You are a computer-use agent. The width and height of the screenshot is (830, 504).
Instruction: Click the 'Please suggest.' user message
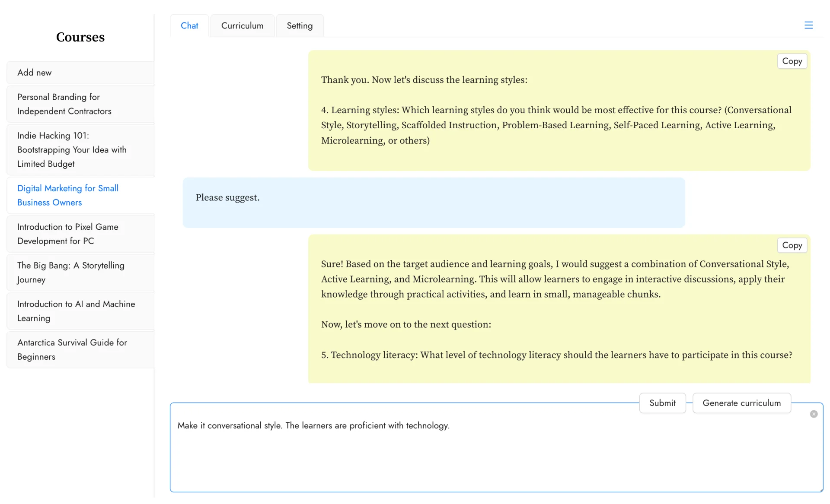(434, 203)
